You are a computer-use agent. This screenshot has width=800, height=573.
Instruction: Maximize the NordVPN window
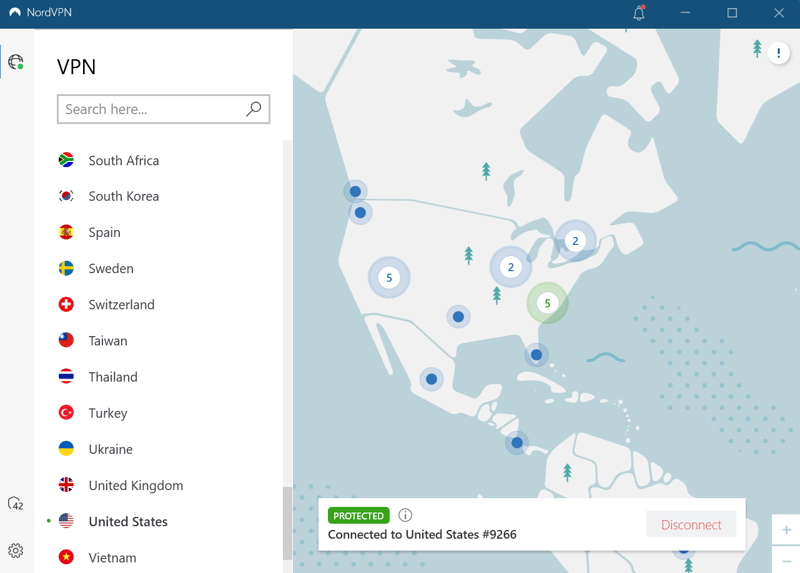coord(732,13)
